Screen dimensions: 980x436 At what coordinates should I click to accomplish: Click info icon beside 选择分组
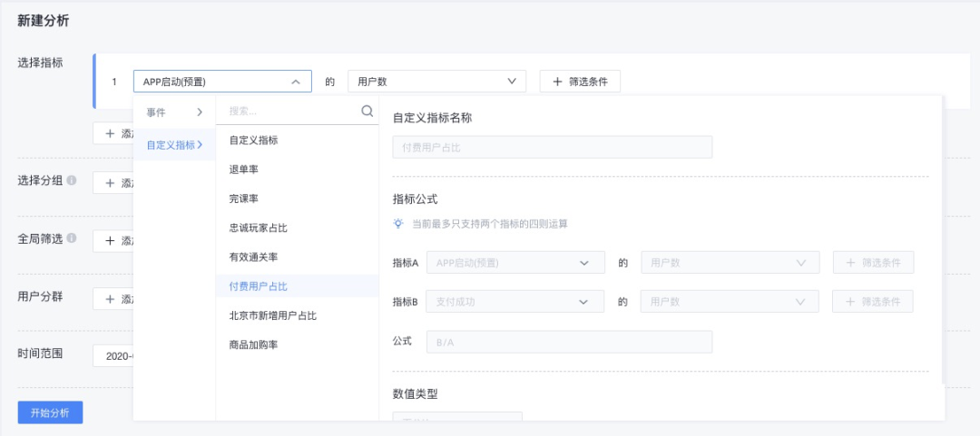click(72, 180)
